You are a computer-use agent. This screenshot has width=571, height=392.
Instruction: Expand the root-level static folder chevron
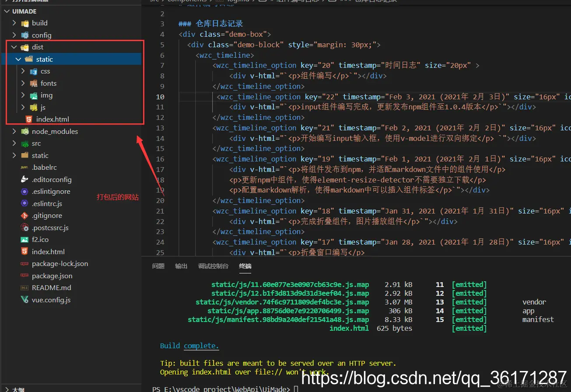click(14, 156)
